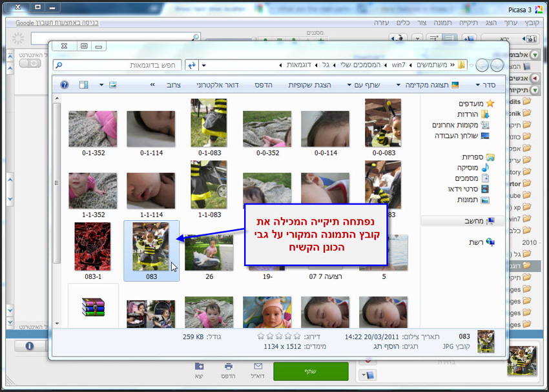Click הדפס in the Explorer toolbar
549x392 pixels.
[264, 85]
